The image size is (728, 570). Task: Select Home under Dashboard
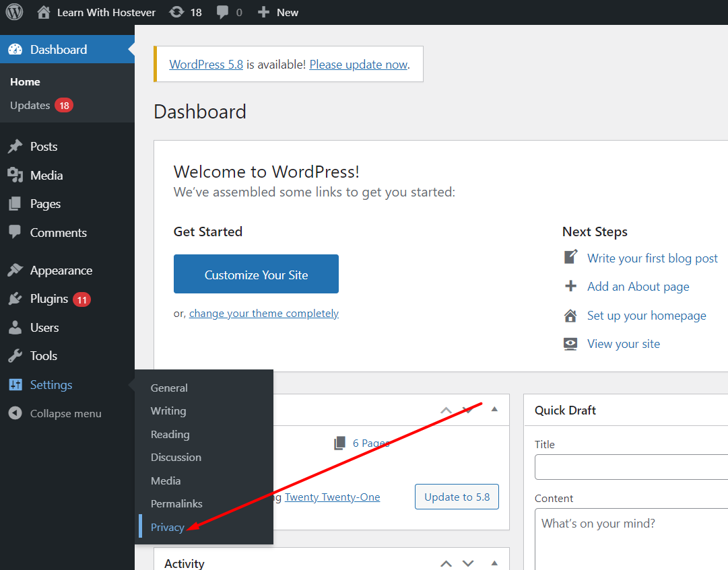[x=25, y=82]
